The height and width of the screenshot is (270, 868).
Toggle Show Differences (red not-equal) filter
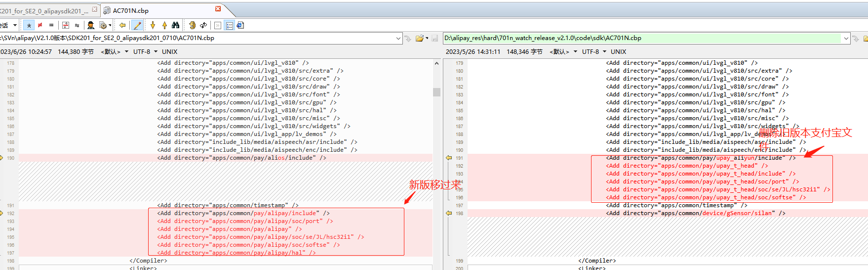coord(40,25)
